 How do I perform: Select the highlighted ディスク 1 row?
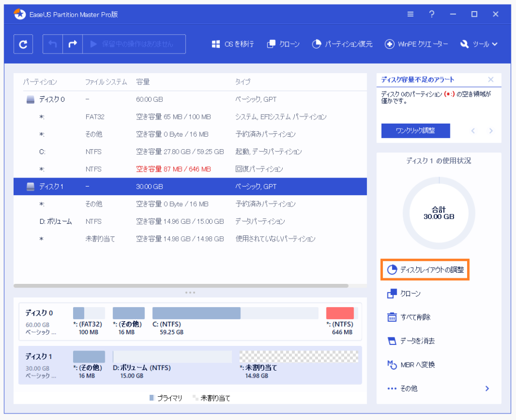(190, 187)
